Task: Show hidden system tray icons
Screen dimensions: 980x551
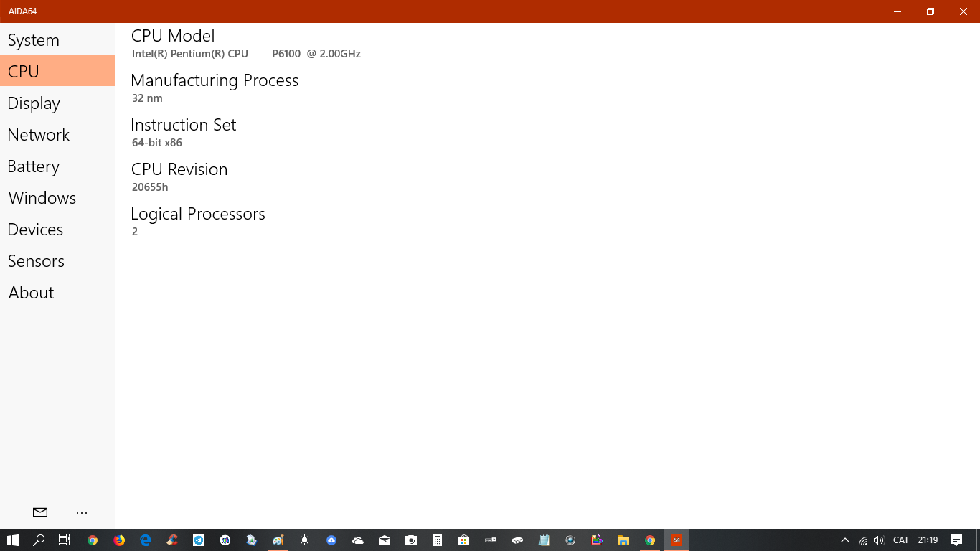Action: (x=845, y=540)
